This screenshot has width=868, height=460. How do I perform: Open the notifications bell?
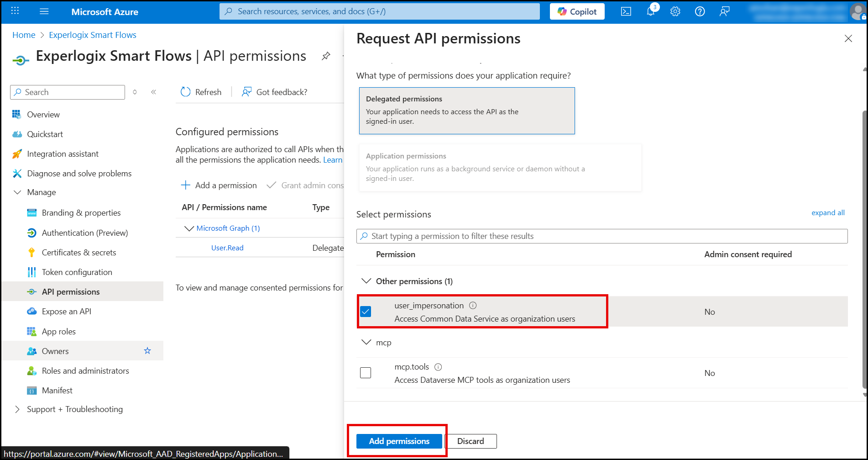[x=651, y=11]
